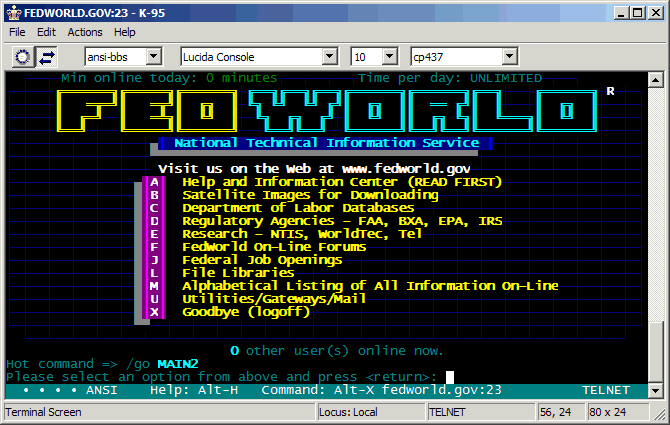Expand the cp437 character set dropdown
The width and height of the screenshot is (670, 425).
coord(509,56)
